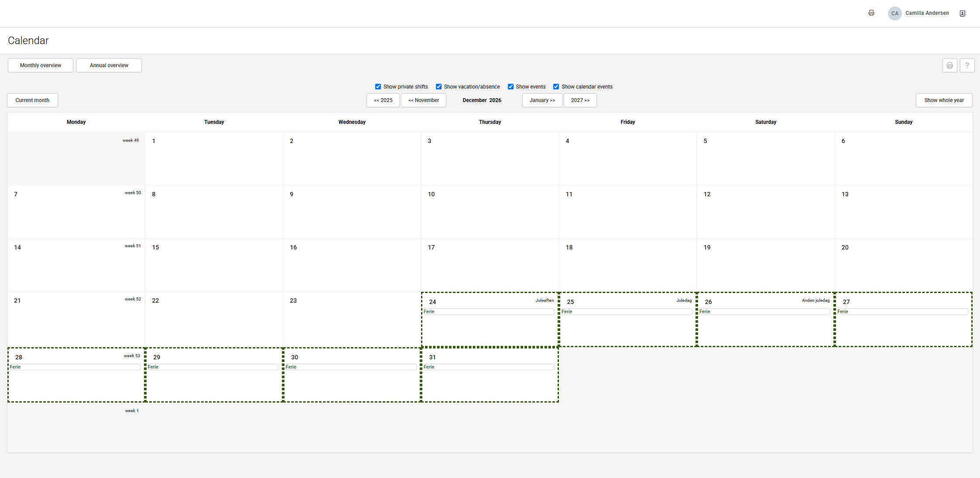The width and height of the screenshot is (980, 478).
Task: Click the Juleaften holiday label
Action: [545, 300]
